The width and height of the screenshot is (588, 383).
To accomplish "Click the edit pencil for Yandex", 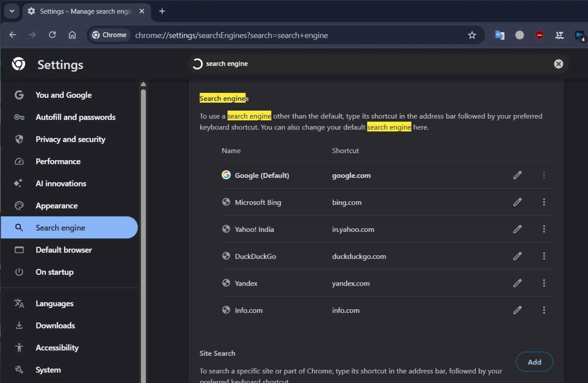I will 517,283.
